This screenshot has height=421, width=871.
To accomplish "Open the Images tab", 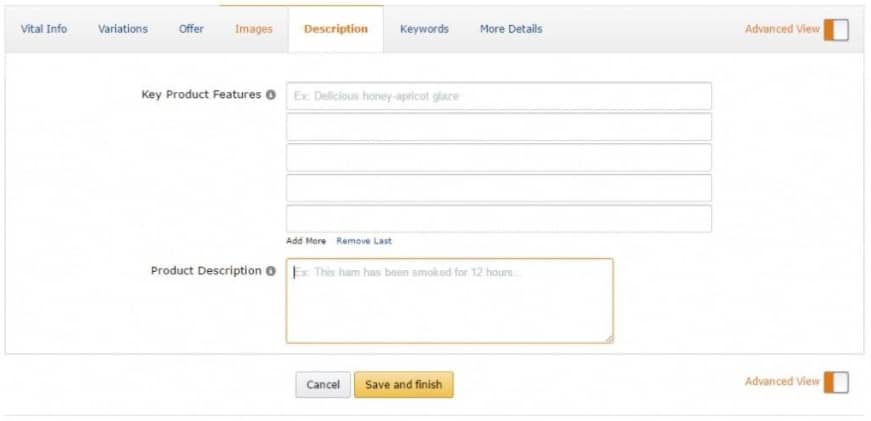I will [254, 29].
